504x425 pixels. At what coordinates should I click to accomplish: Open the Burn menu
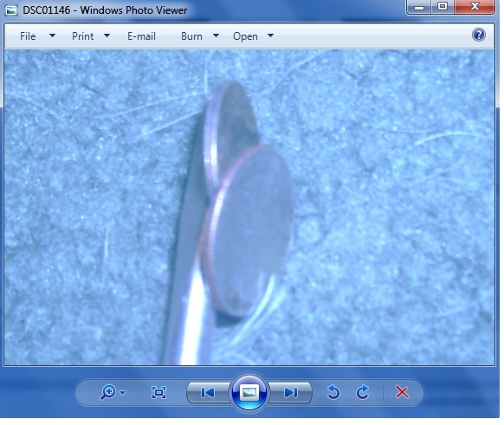pyautogui.click(x=191, y=36)
